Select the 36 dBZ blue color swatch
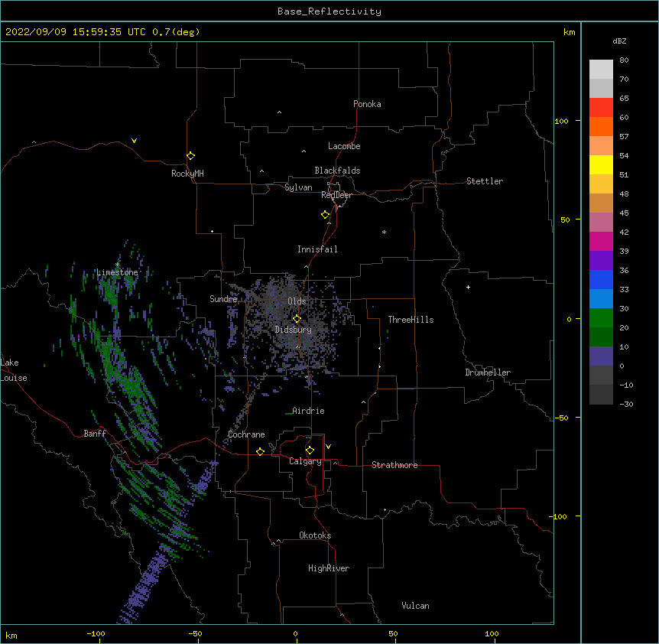This screenshot has height=644, width=659. click(601, 279)
